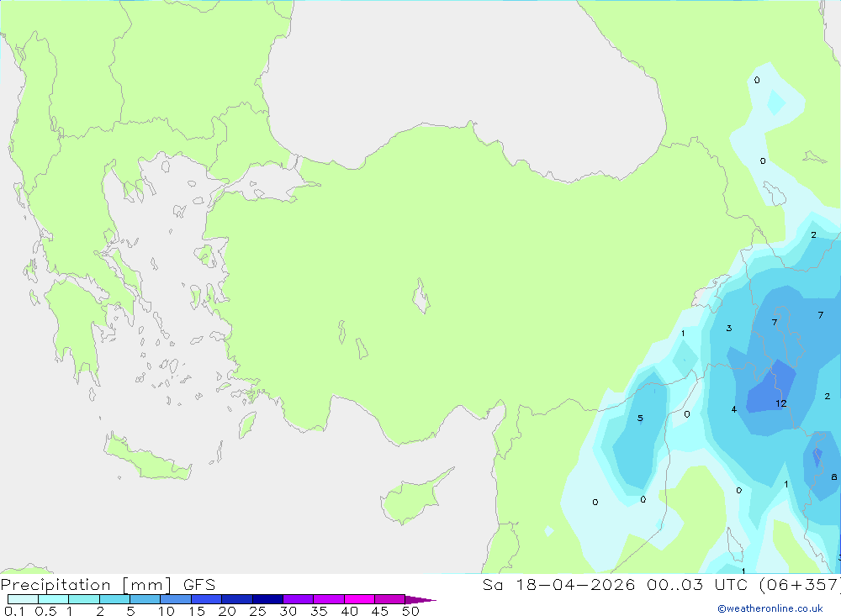Click the "45" legend scale label
This screenshot has height=616, width=841.
[380, 611]
